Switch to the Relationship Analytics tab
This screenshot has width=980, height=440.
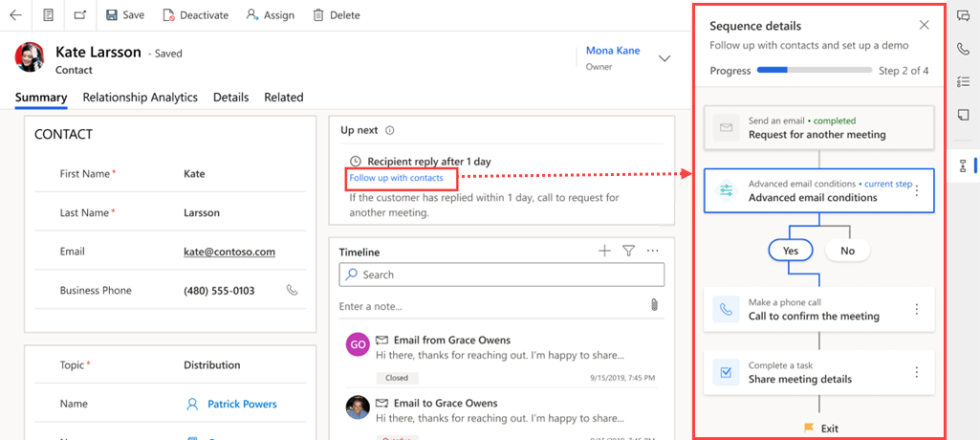click(140, 98)
